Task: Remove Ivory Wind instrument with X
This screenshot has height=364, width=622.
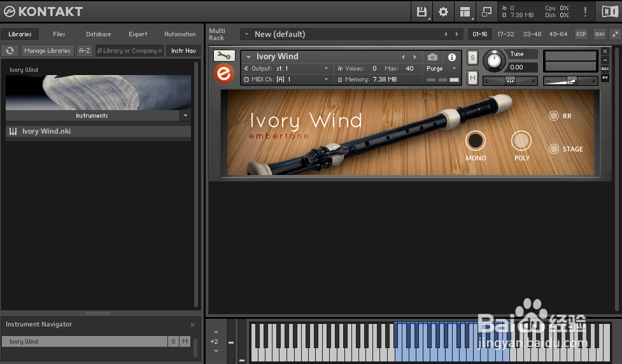Action: pos(605,51)
